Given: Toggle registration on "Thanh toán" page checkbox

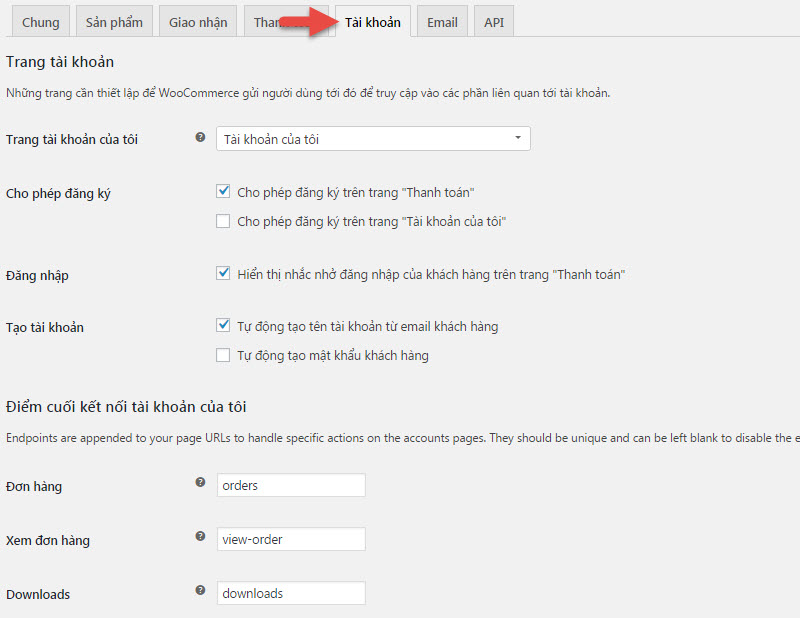Looking at the screenshot, I should tap(223, 191).
